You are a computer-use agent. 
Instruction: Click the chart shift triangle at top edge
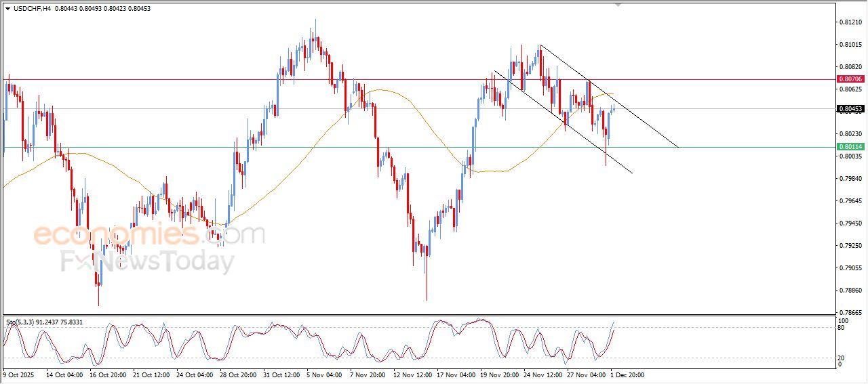(x=617, y=5)
